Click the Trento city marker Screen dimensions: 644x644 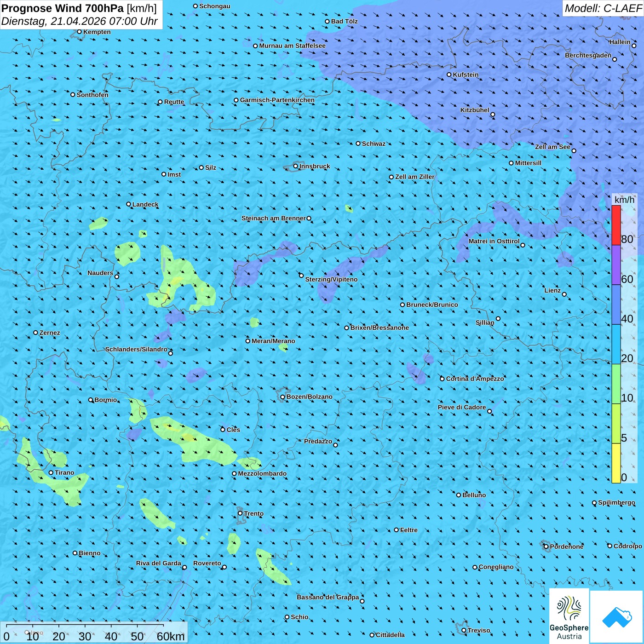240,513
